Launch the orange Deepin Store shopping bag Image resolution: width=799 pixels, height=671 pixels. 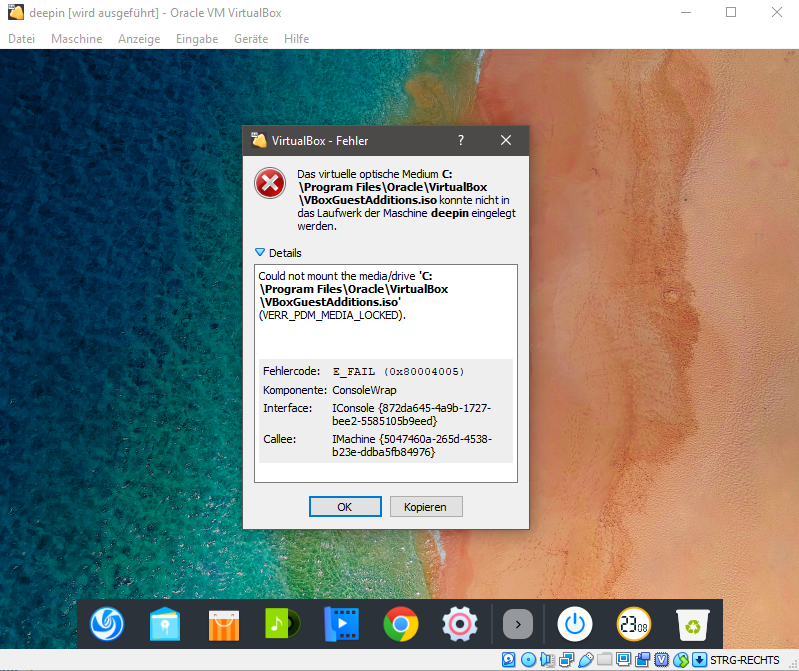tap(224, 625)
